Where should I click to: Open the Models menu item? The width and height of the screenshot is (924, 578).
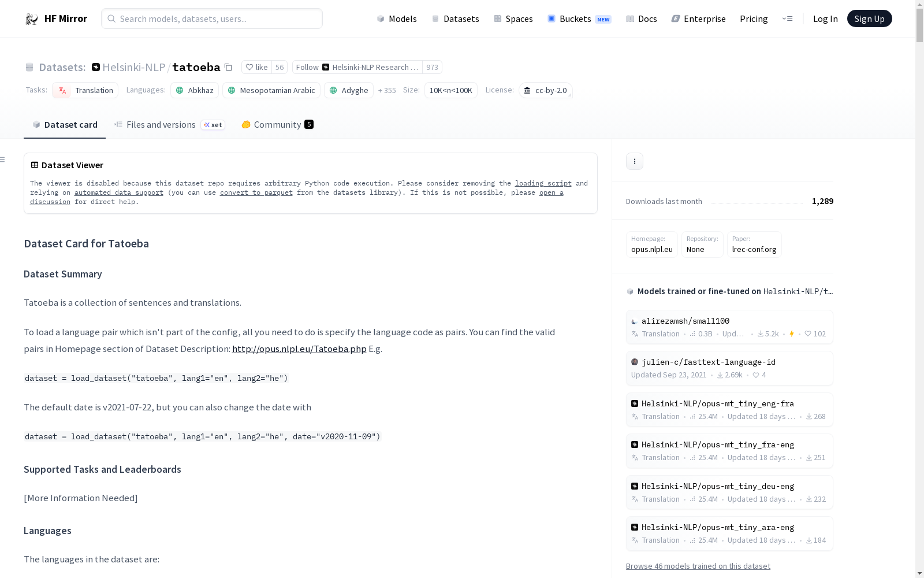[x=397, y=19]
